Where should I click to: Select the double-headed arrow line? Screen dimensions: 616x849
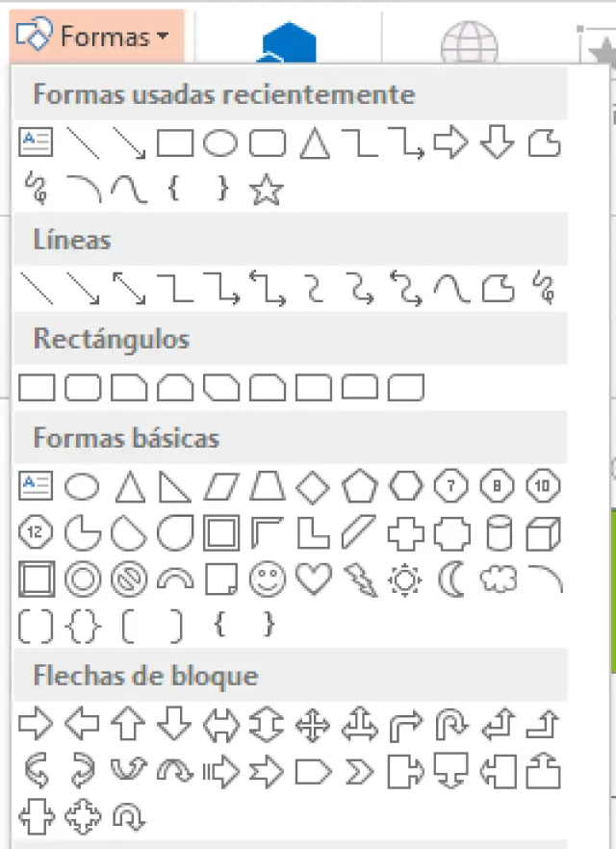pyautogui.click(x=129, y=287)
